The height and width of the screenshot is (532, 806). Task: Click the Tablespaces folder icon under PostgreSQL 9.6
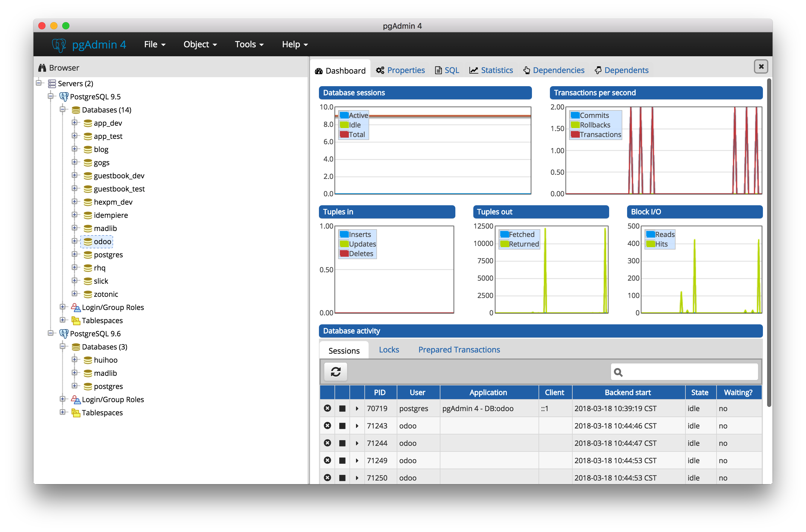tap(76, 413)
